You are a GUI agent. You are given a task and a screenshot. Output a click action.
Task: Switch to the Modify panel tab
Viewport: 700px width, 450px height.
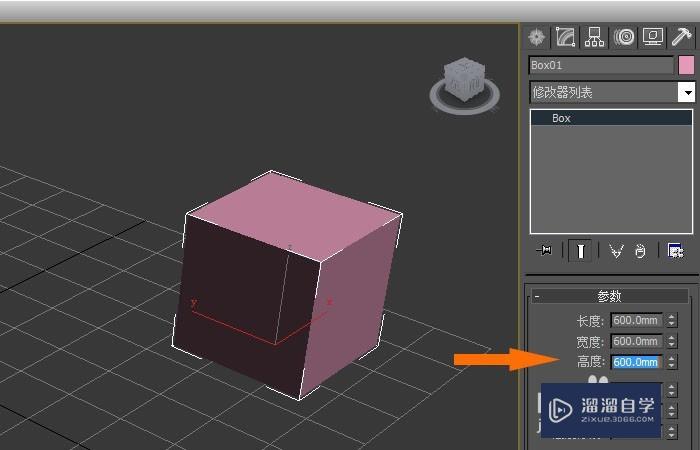(565, 37)
